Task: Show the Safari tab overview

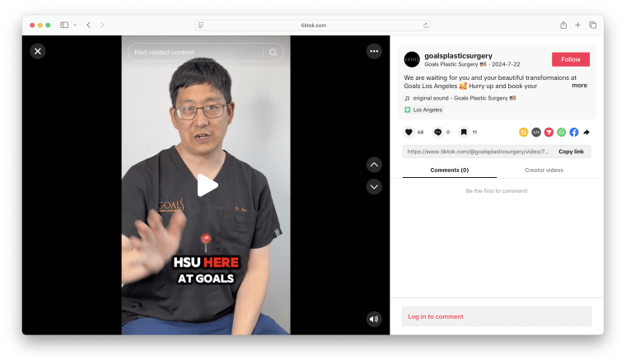Action: 593,25
